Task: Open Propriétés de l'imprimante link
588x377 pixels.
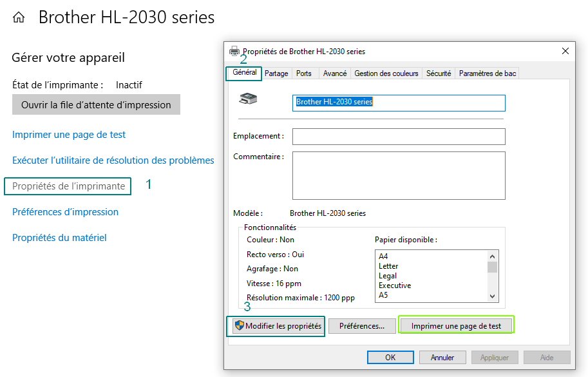Action: pos(69,186)
